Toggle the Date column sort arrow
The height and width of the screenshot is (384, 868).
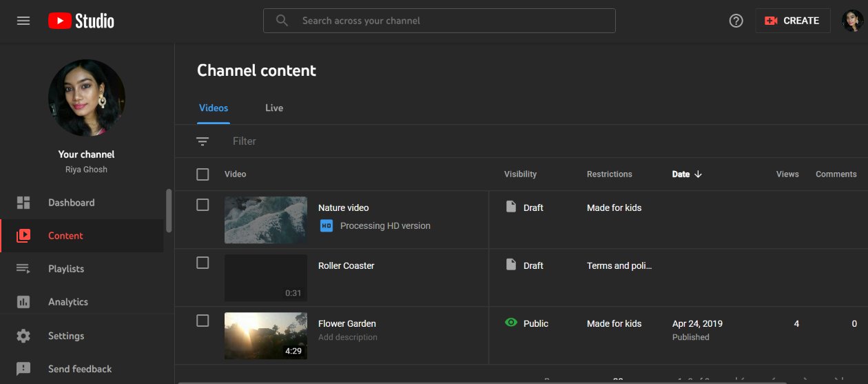698,174
